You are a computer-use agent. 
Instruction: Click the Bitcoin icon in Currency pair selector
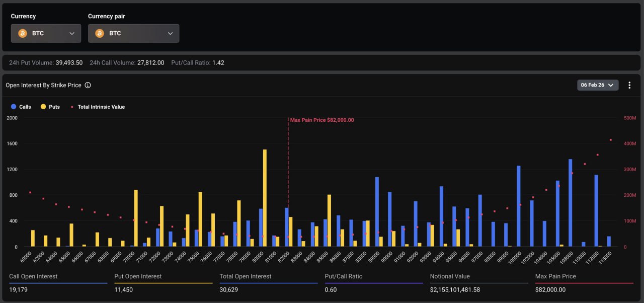pyautogui.click(x=100, y=33)
